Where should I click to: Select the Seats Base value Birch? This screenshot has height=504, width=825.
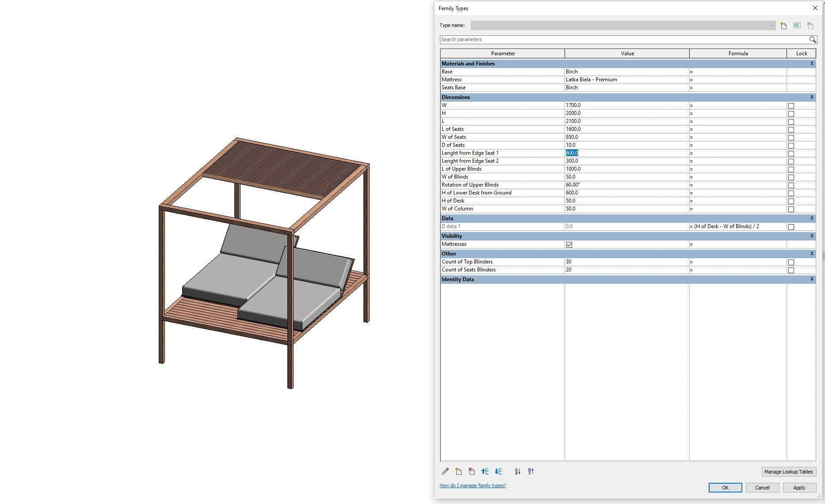(627, 88)
